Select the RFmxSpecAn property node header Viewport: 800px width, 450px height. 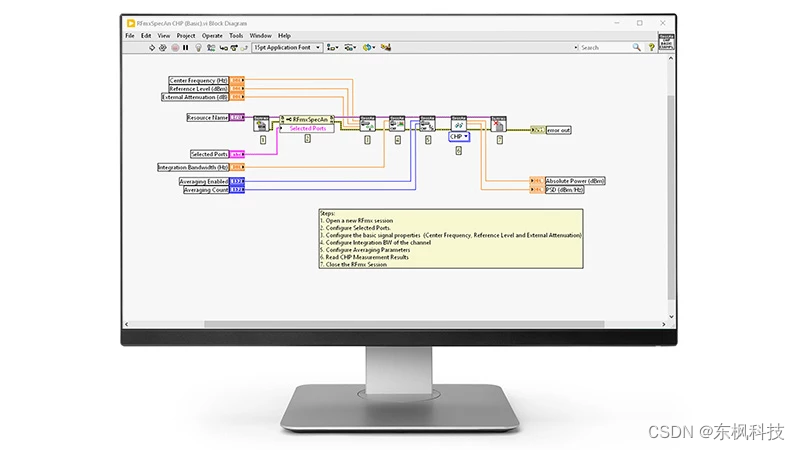[307, 119]
